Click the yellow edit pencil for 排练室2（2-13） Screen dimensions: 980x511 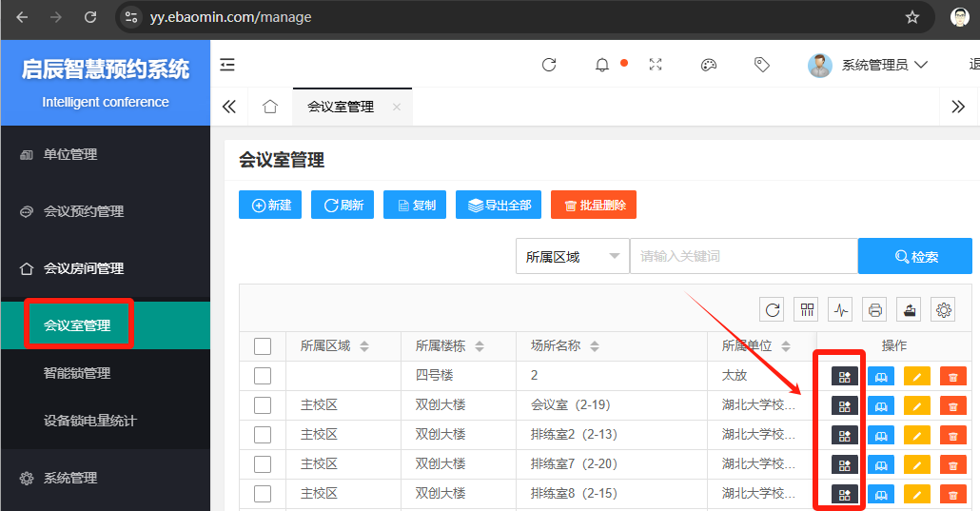pyautogui.click(x=916, y=436)
